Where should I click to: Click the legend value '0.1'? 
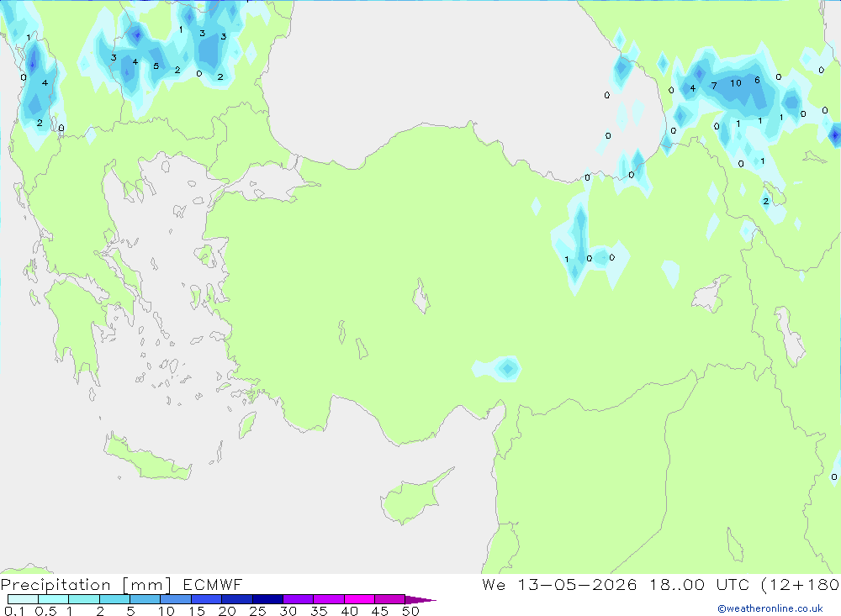pyautogui.click(x=14, y=611)
